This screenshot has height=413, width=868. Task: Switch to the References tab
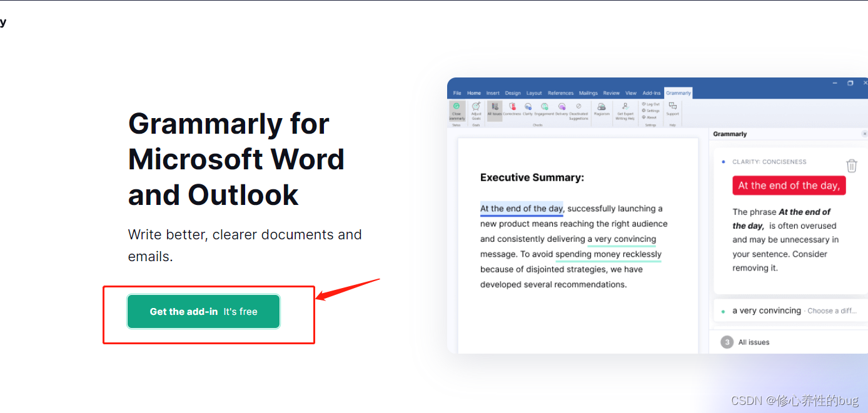(560, 93)
